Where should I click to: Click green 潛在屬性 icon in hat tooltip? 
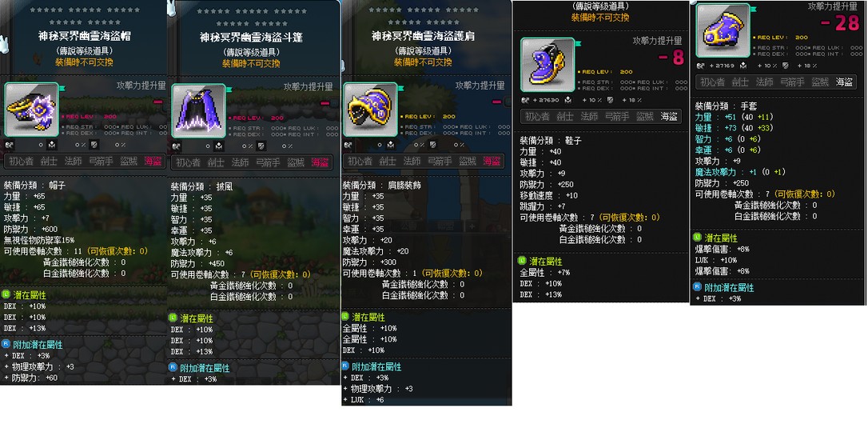coord(6,294)
